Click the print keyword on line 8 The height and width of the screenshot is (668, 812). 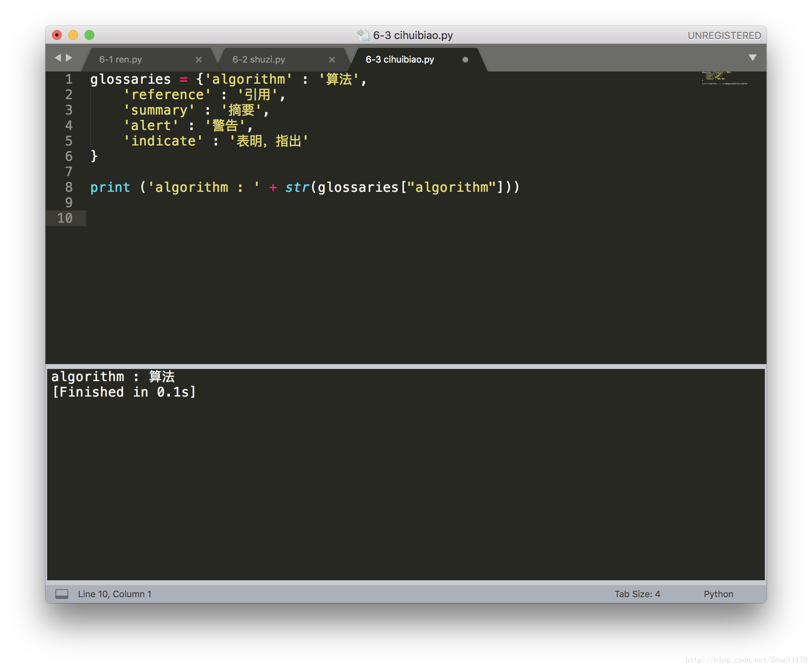click(110, 187)
